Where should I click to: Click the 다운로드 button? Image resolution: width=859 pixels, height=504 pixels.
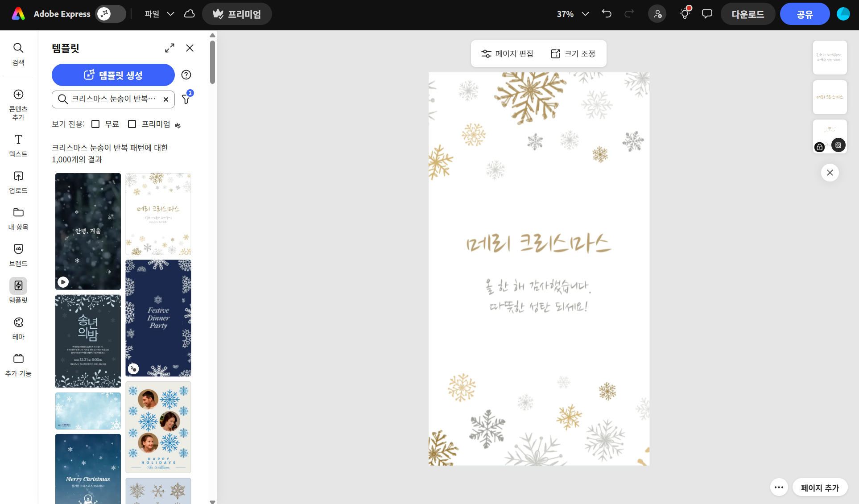tap(747, 14)
